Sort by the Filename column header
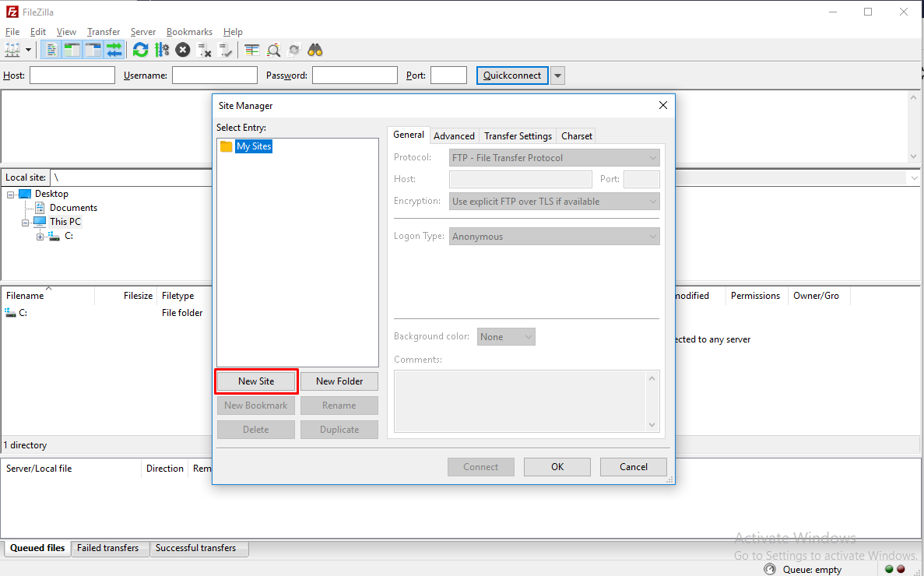 [x=47, y=296]
